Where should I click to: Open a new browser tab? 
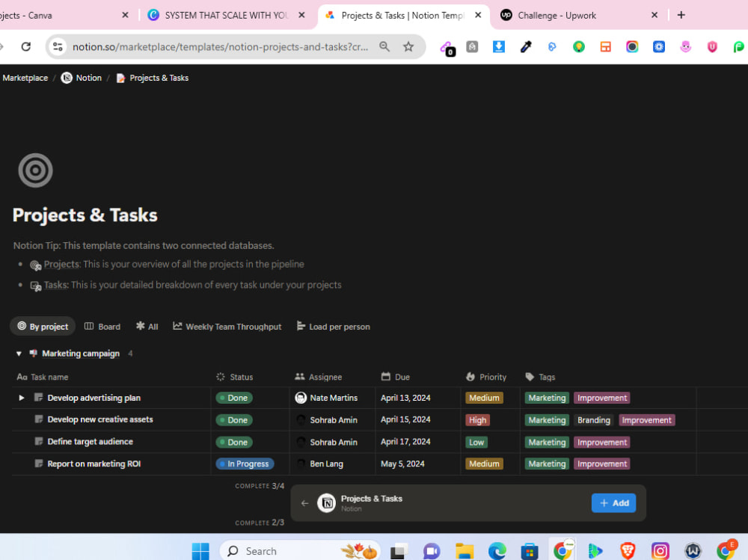coord(681,15)
